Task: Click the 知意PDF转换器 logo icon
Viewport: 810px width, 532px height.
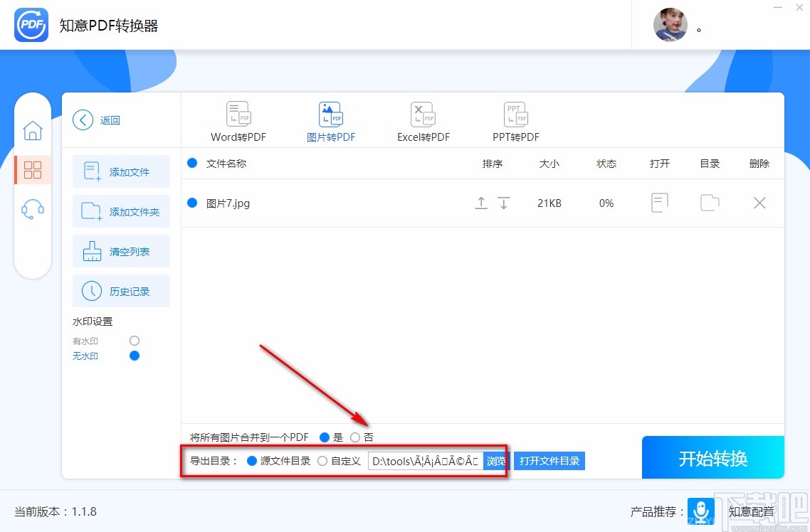Action: [x=31, y=25]
